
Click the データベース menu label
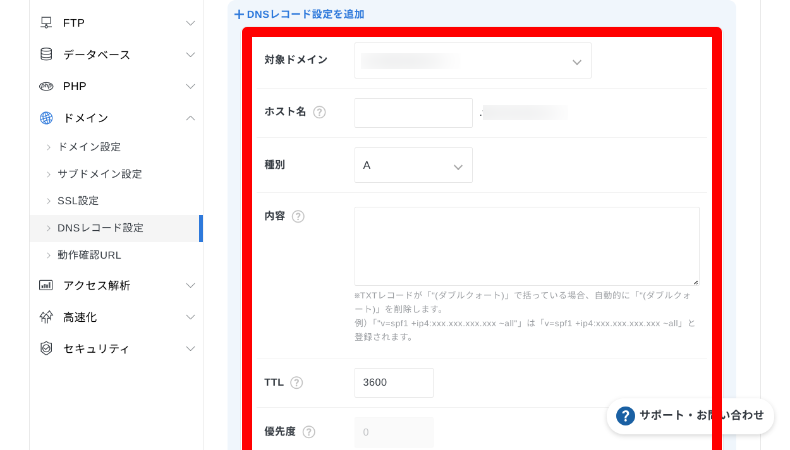coord(97,55)
